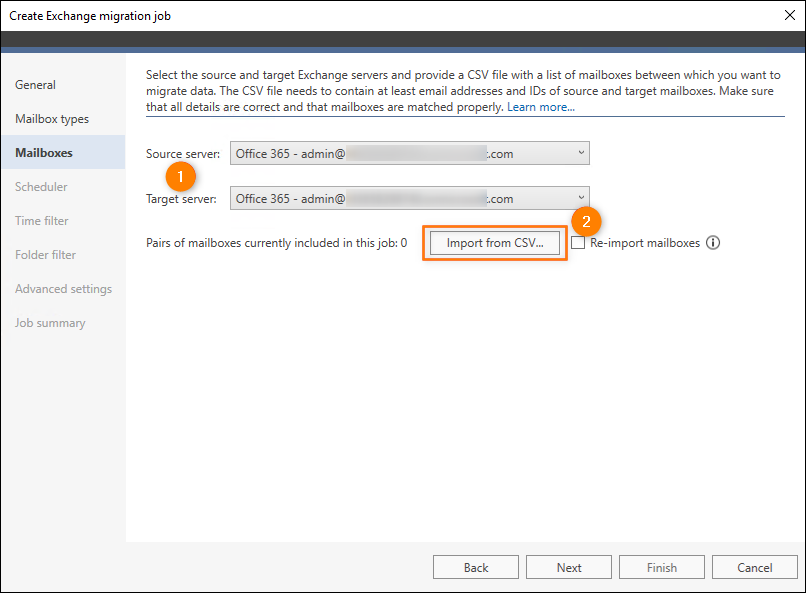Click the 'Pairs of mailboxes currently included' text
Viewport: 806px width, 593px height.
(277, 243)
